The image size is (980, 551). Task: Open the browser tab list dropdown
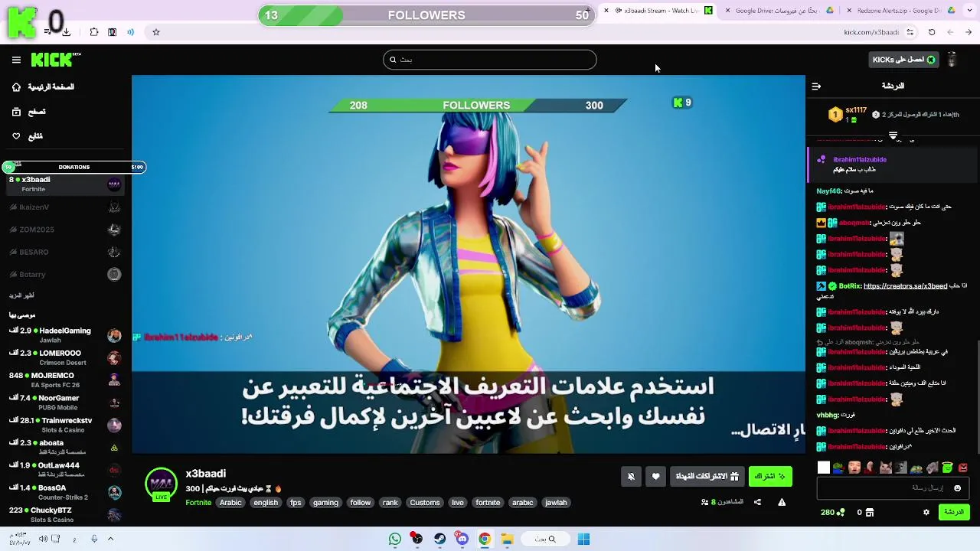(x=969, y=11)
